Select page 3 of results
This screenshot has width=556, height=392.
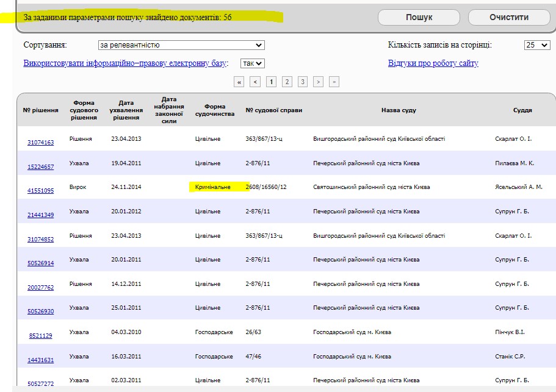[302, 82]
